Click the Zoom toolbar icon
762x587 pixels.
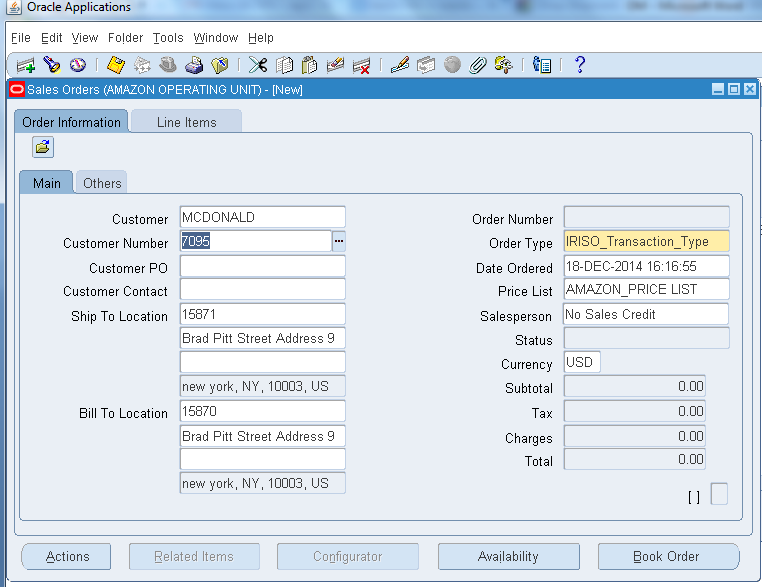click(x=426, y=65)
